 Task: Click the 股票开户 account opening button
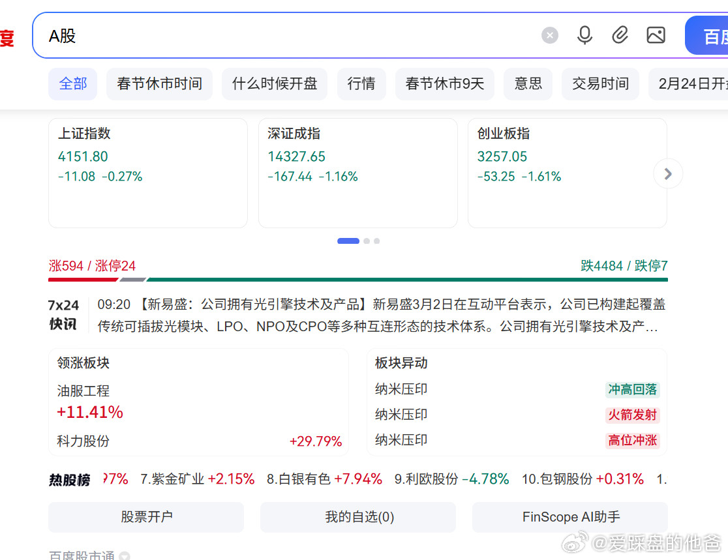145,517
